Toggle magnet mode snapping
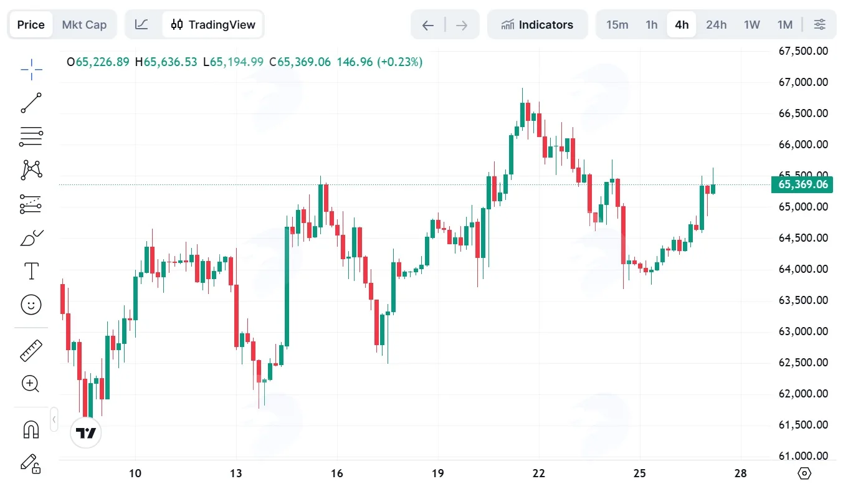The width and height of the screenshot is (843, 504). [31, 429]
